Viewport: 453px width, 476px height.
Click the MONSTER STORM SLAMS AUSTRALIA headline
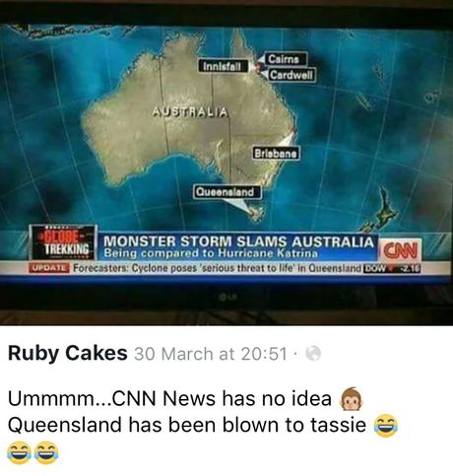pyautogui.click(x=239, y=241)
